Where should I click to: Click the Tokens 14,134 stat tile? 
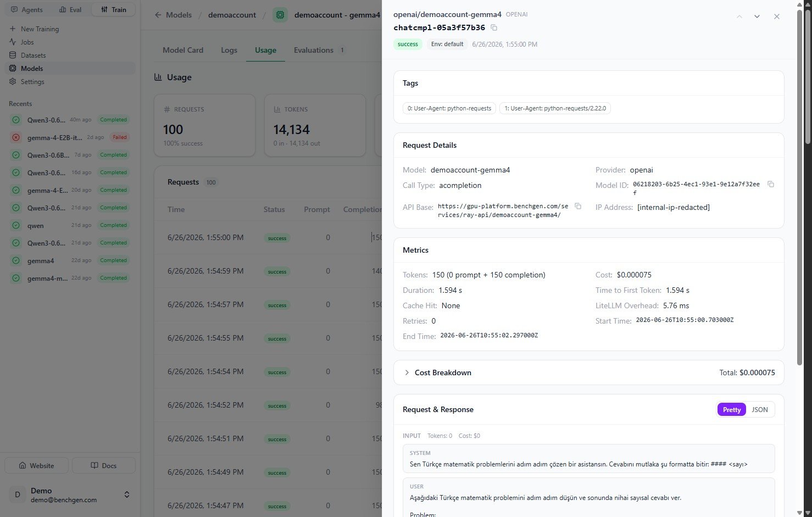[315, 125]
